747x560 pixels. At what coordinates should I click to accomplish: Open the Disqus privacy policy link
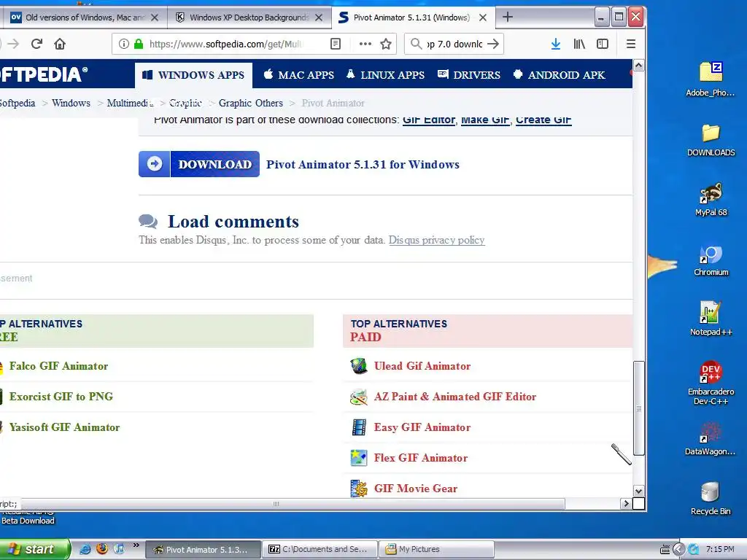point(436,240)
